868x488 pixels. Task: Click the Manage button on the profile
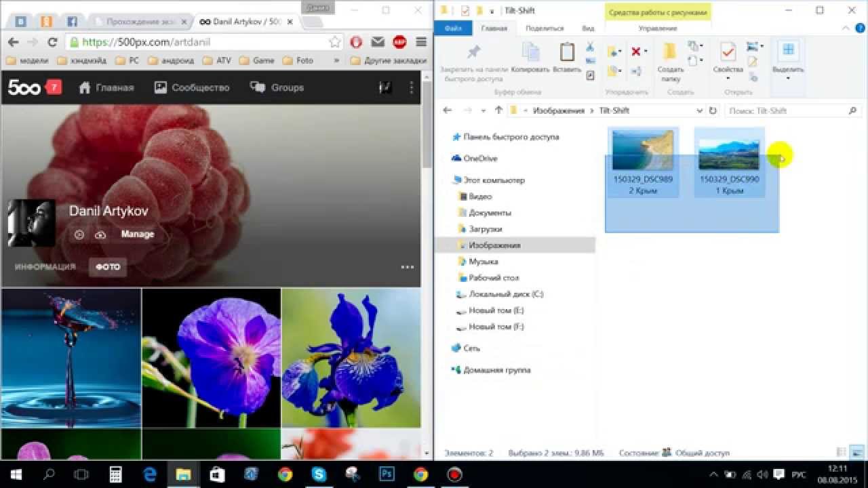click(x=138, y=235)
